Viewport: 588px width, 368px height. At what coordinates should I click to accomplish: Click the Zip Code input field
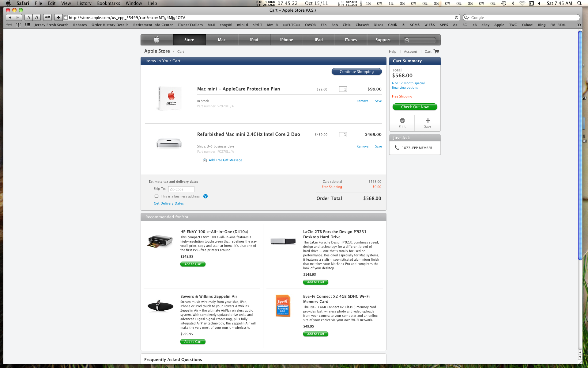pyautogui.click(x=181, y=189)
